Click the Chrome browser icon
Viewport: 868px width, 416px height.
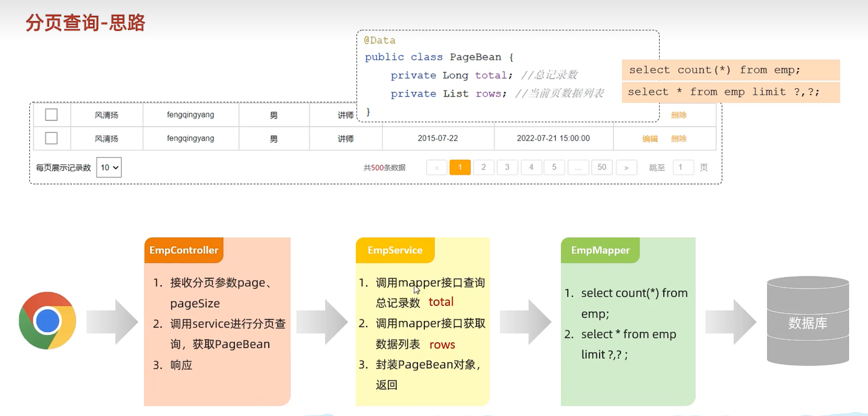tap(47, 320)
